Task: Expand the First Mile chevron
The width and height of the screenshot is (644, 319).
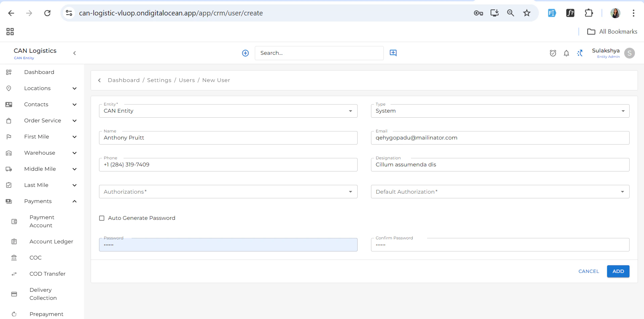Action: click(75, 137)
